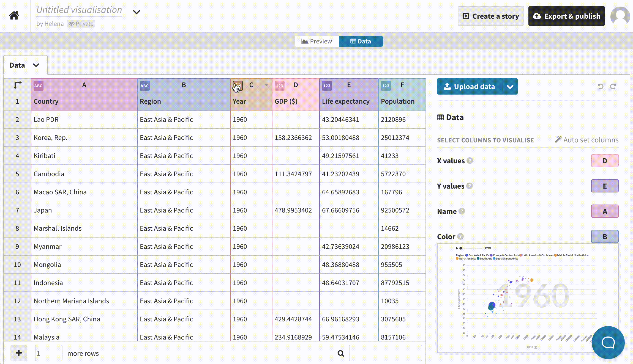Toggle the Private visibility setting
The height and width of the screenshot is (364, 633).
[81, 23]
